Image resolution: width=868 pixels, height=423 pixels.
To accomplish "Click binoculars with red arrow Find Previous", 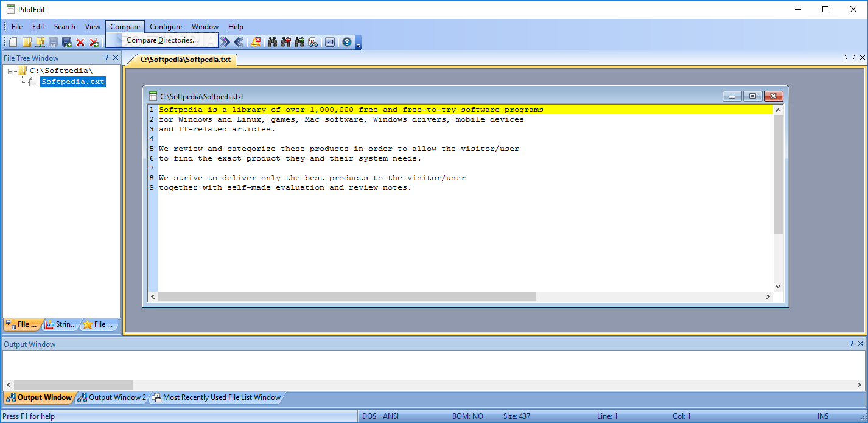I will coord(285,42).
